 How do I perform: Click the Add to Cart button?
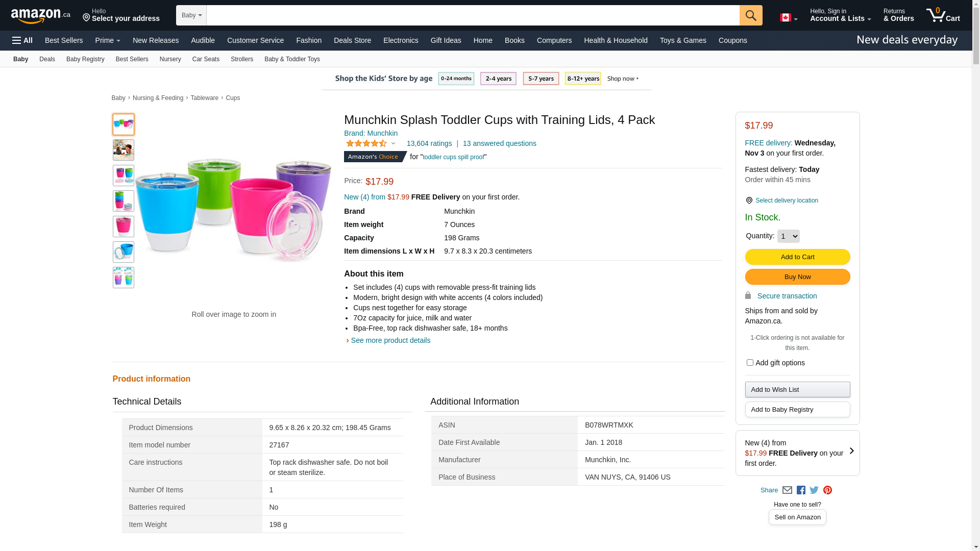tap(797, 257)
